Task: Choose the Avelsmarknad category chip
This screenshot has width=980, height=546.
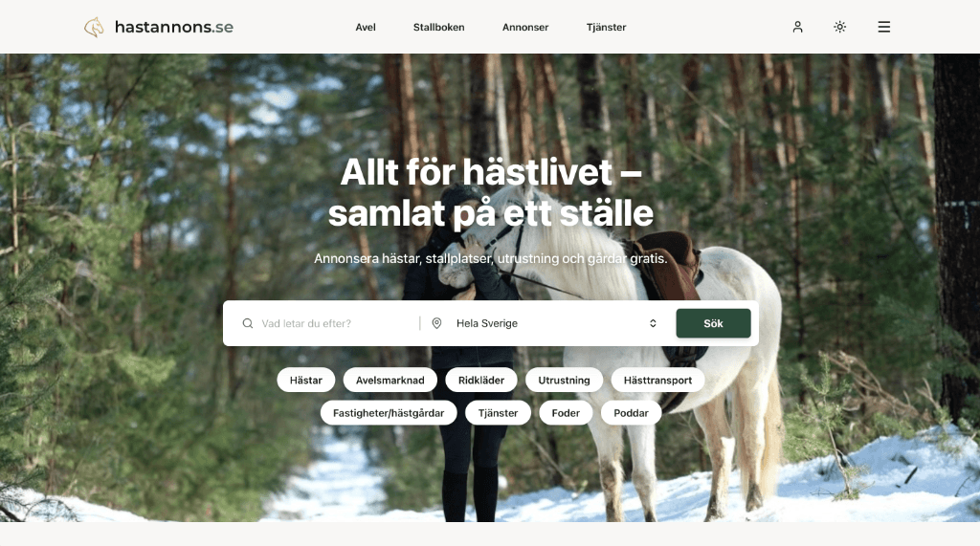Action: (390, 380)
